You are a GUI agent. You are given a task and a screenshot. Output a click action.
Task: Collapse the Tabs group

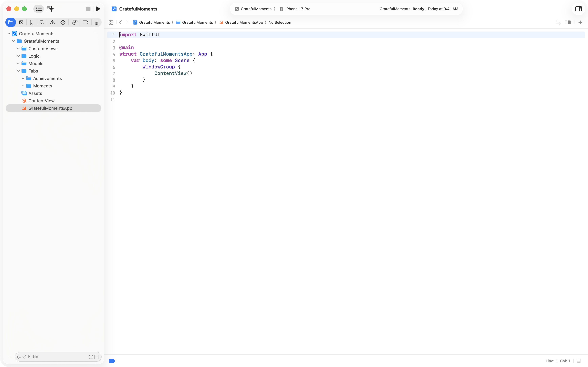[x=18, y=71]
